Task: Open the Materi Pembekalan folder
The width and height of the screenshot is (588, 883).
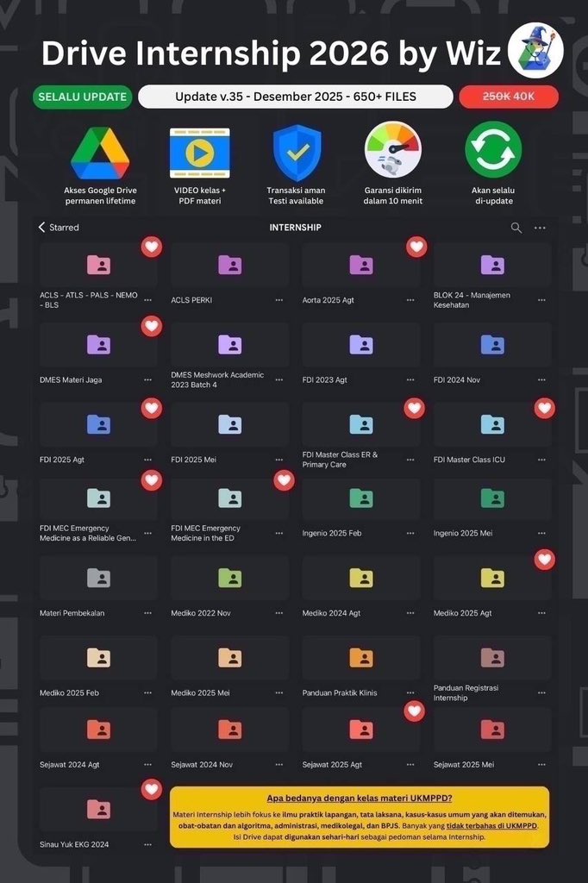Action: 98,588
